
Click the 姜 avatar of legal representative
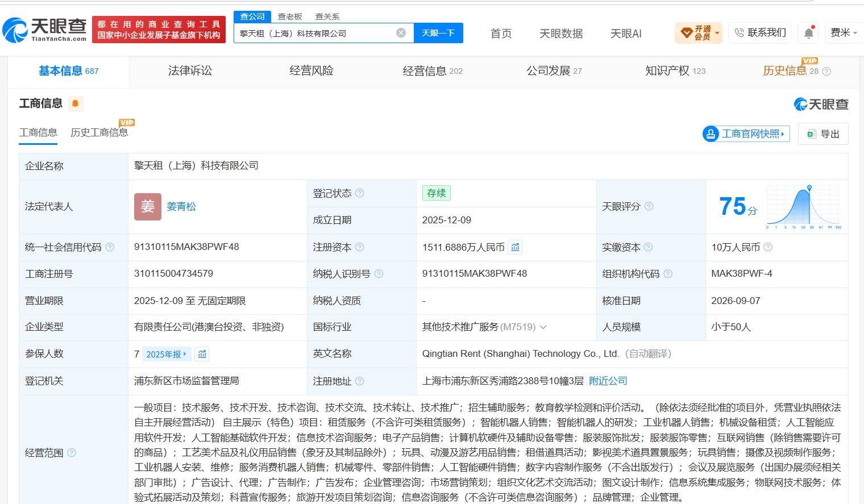148,206
